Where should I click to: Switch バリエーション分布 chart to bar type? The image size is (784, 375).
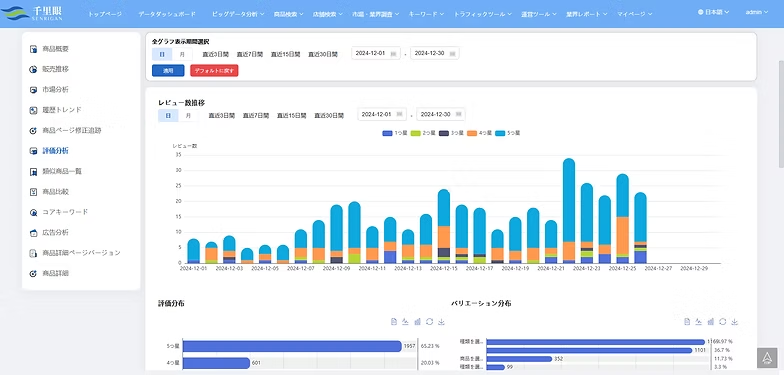point(710,322)
